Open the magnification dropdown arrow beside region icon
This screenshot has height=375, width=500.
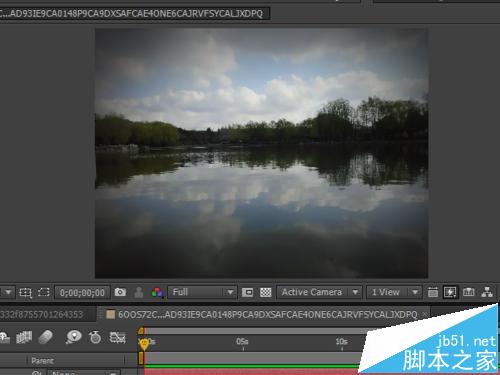tap(8, 292)
